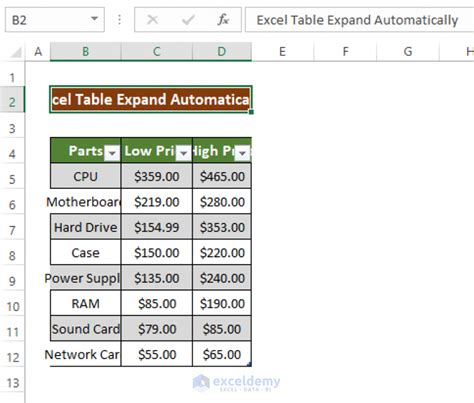
Task: Click the $353.00 cell
Action: click(222, 227)
